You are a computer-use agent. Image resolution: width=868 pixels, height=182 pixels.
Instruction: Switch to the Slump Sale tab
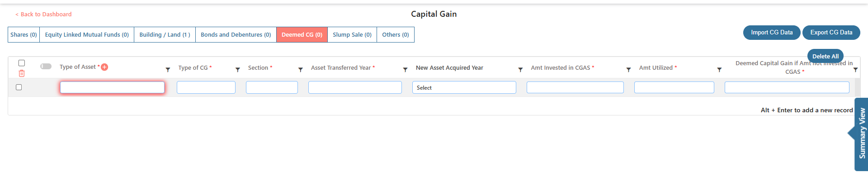(x=352, y=35)
